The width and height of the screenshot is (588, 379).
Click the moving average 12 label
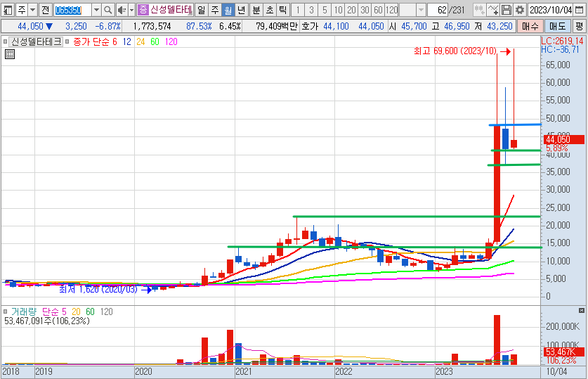click(127, 42)
